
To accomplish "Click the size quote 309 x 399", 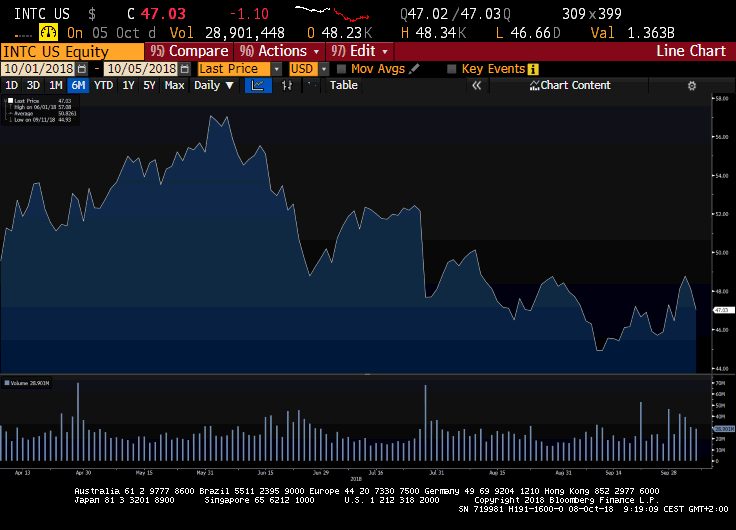I will 592,14.
